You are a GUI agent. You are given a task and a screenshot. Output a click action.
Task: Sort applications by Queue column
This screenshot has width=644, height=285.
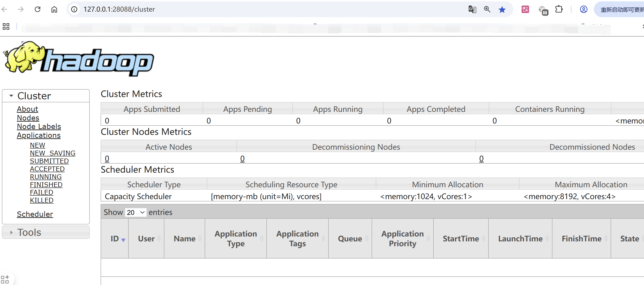point(350,239)
